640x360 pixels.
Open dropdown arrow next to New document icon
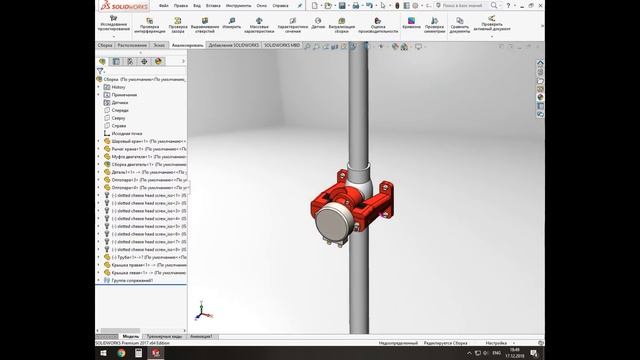pos(321,6)
